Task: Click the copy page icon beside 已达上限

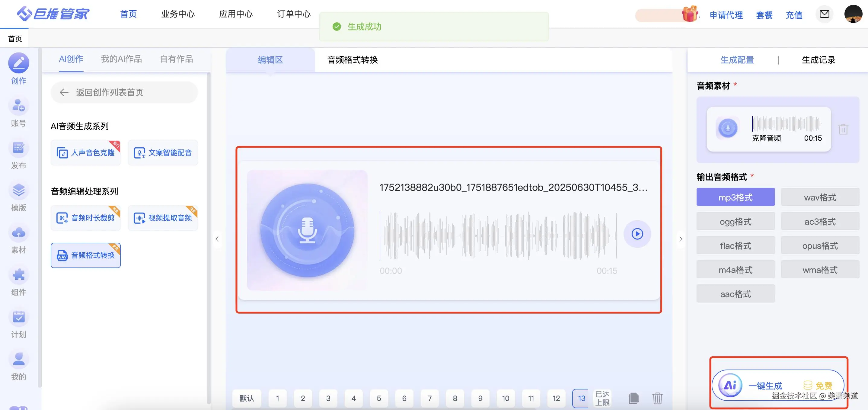Action: (633, 398)
